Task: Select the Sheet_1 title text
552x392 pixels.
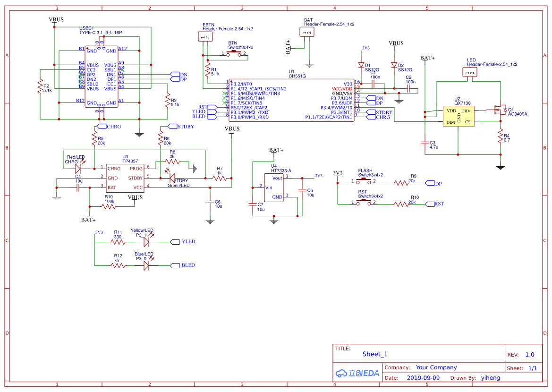Action: (x=375, y=354)
